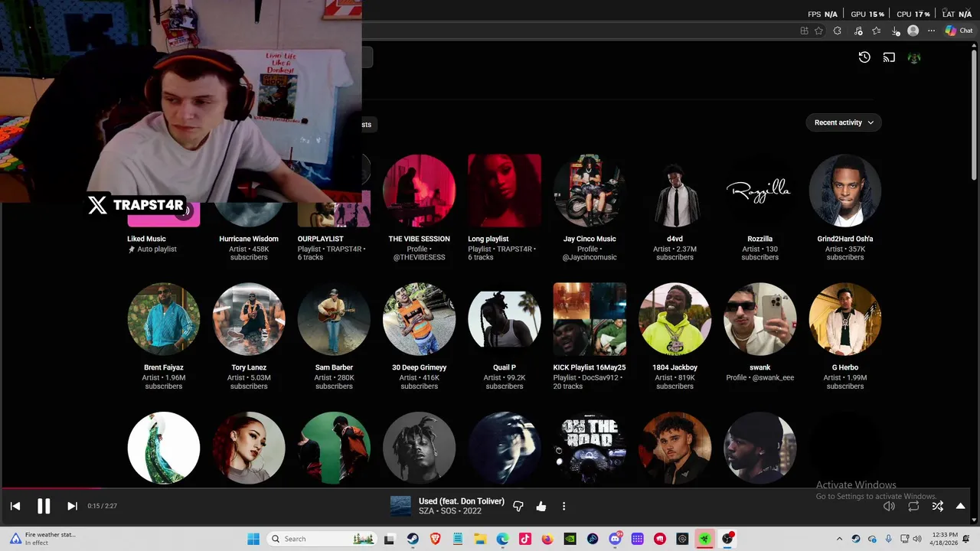Open THE VIBE SESSION profile thumbnail

click(x=419, y=191)
